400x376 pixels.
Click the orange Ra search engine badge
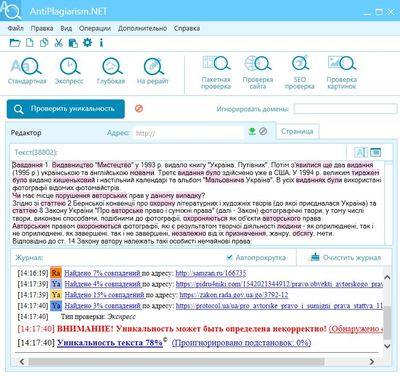[x=56, y=273]
